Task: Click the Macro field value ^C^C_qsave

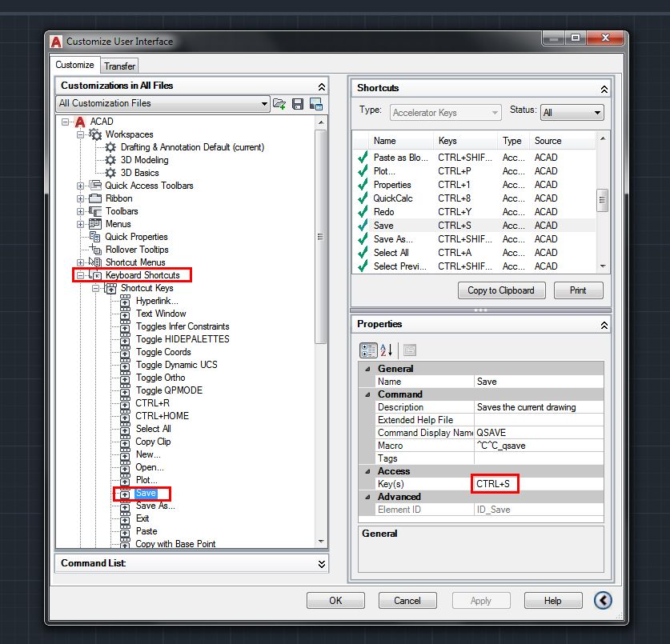Action: [539, 446]
